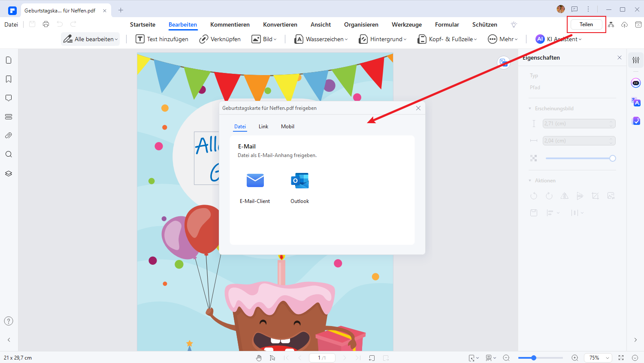Click the fullscreen icon in status bar
This screenshot has width=644, height=363.
point(621,358)
